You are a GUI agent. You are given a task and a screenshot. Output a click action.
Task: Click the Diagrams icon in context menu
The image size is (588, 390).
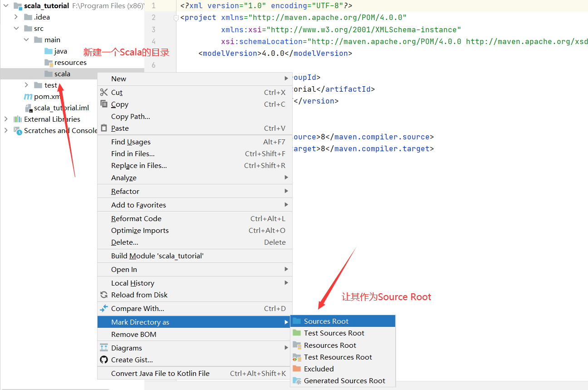104,348
